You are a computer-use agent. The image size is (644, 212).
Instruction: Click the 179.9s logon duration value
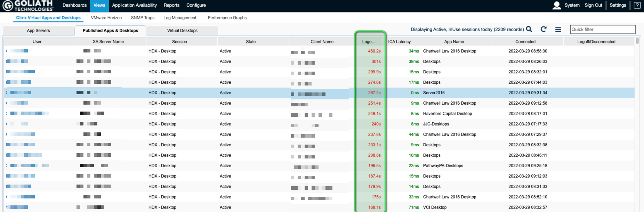[x=374, y=187]
